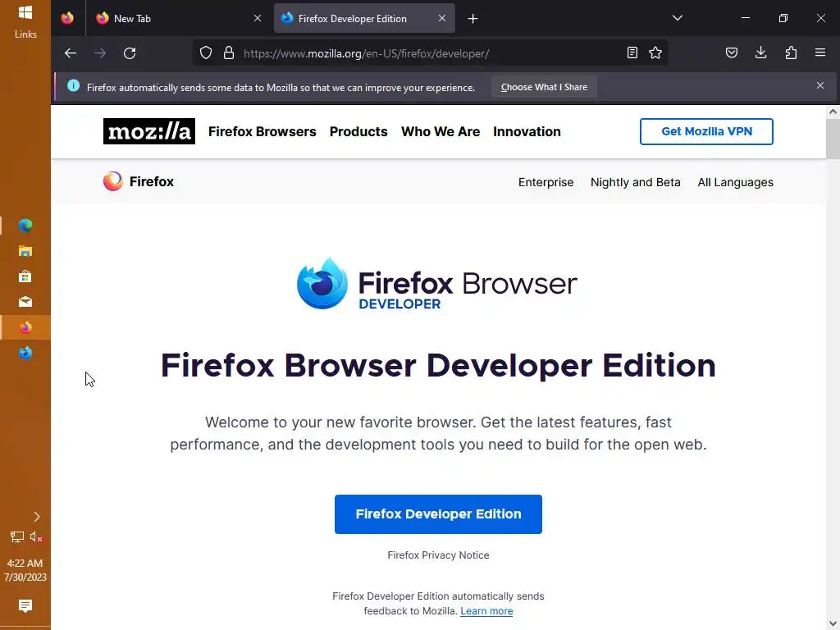Expand Firefox Browsers navigation menu

coord(262,132)
